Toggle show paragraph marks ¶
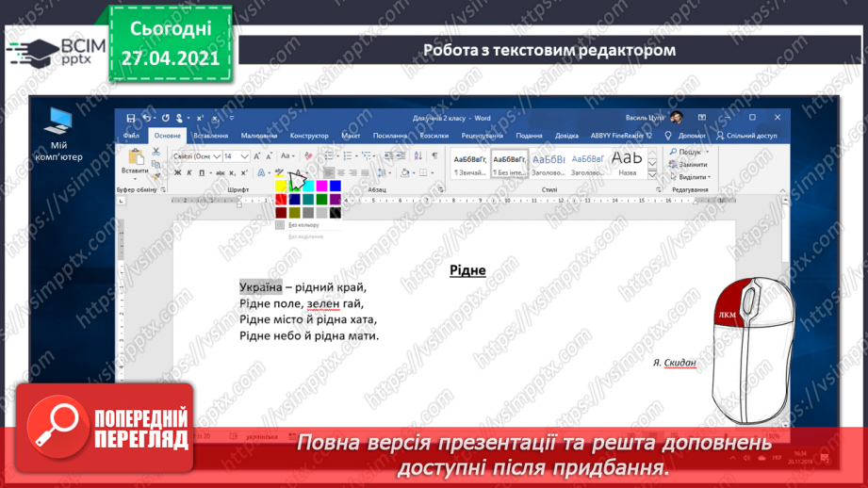Image resolution: width=868 pixels, height=488 pixels. point(434,156)
